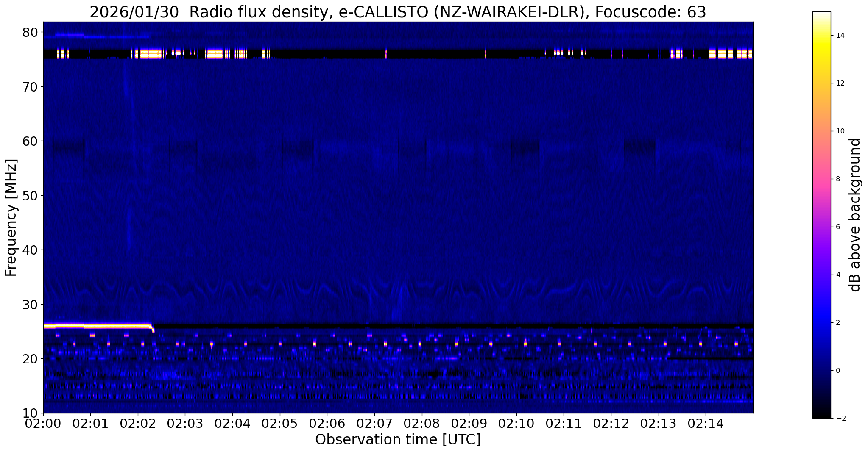The height and width of the screenshot is (452, 868).
Task: Click the colorbar tick value 0
Action: [837, 371]
